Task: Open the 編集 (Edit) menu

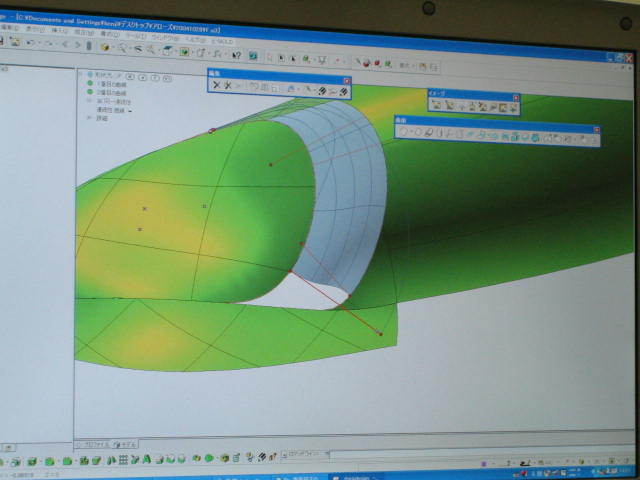Action: tap(9, 27)
